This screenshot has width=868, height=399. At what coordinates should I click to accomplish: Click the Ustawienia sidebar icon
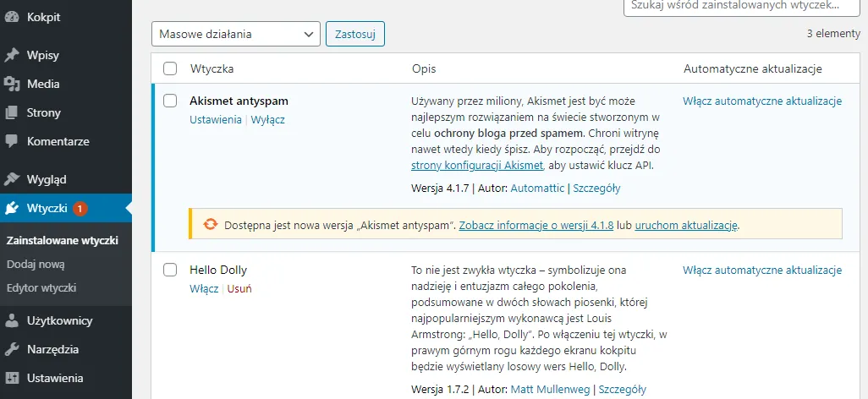pyautogui.click(x=12, y=378)
